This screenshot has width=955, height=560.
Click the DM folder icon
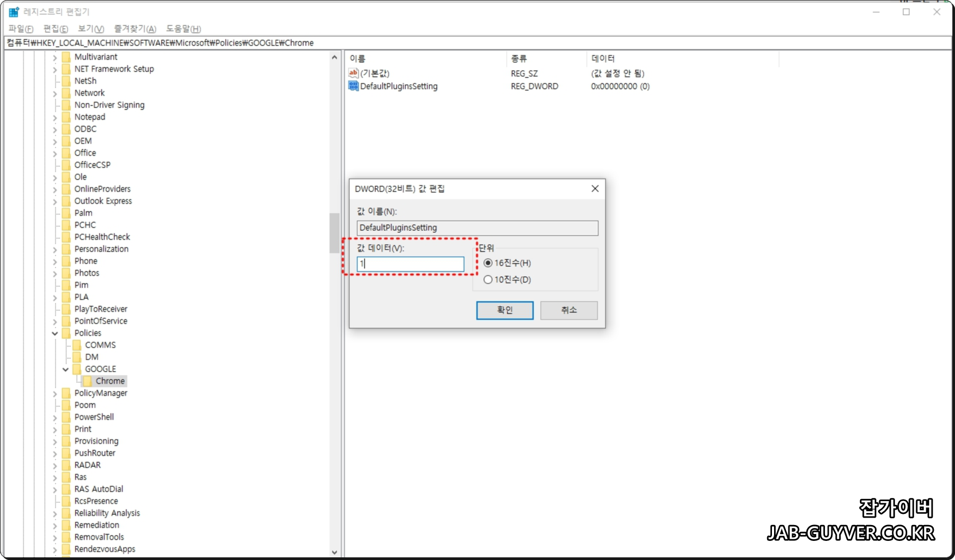(x=77, y=357)
